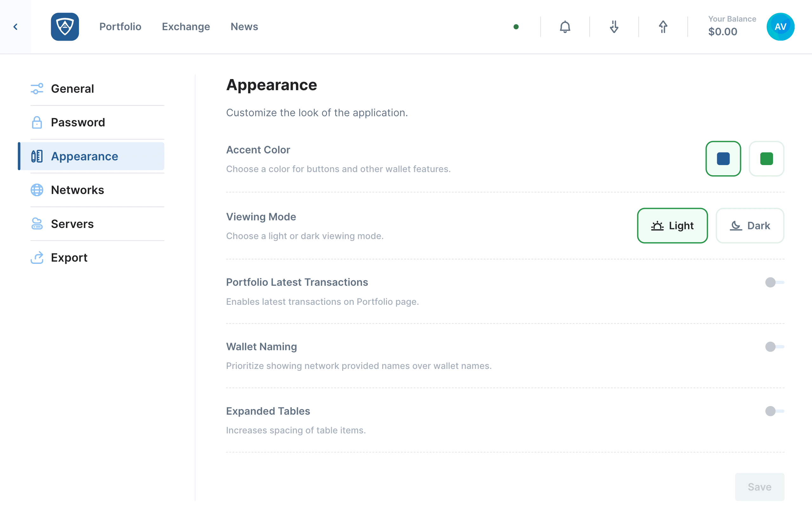
Task: Choose Dark viewing mode
Action: pyautogui.click(x=750, y=226)
